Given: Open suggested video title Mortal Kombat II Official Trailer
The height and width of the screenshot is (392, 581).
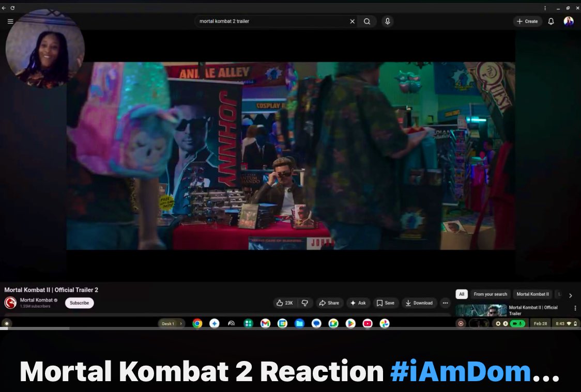Looking at the screenshot, I should (533, 310).
